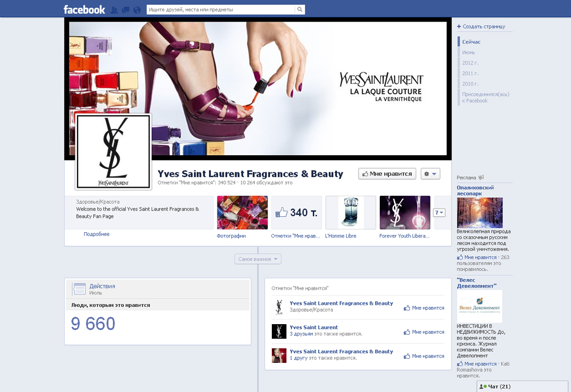The image size is (571, 392).
Task: Open friend requests icon in top bar
Action: coord(114,10)
